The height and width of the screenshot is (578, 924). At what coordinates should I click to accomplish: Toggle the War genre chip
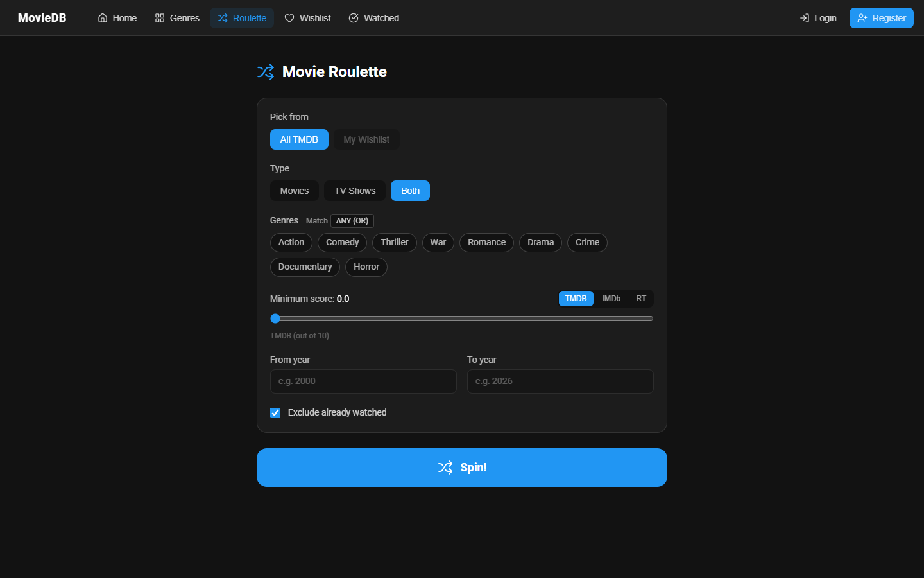[438, 243]
